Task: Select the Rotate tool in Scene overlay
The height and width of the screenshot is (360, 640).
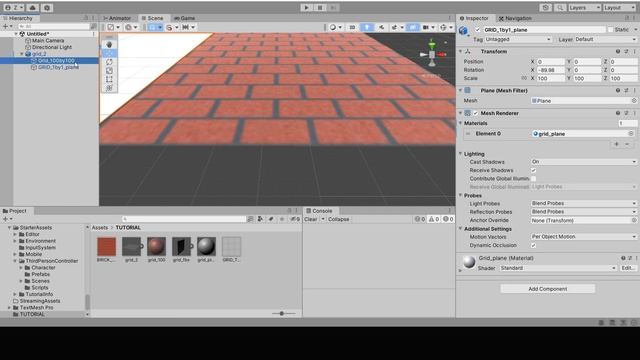Action: (109, 62)
